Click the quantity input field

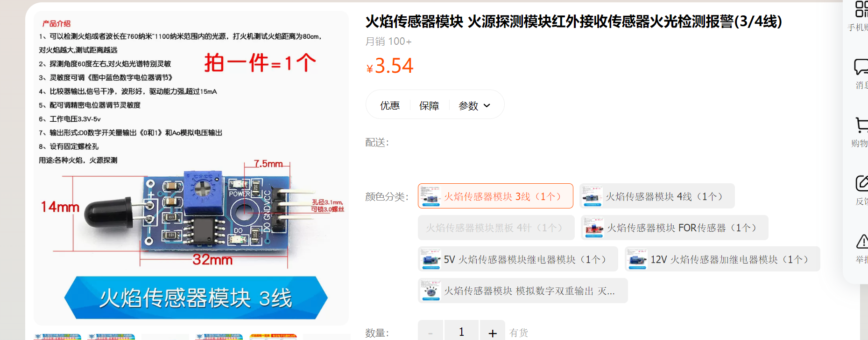(x=461, y=332)
